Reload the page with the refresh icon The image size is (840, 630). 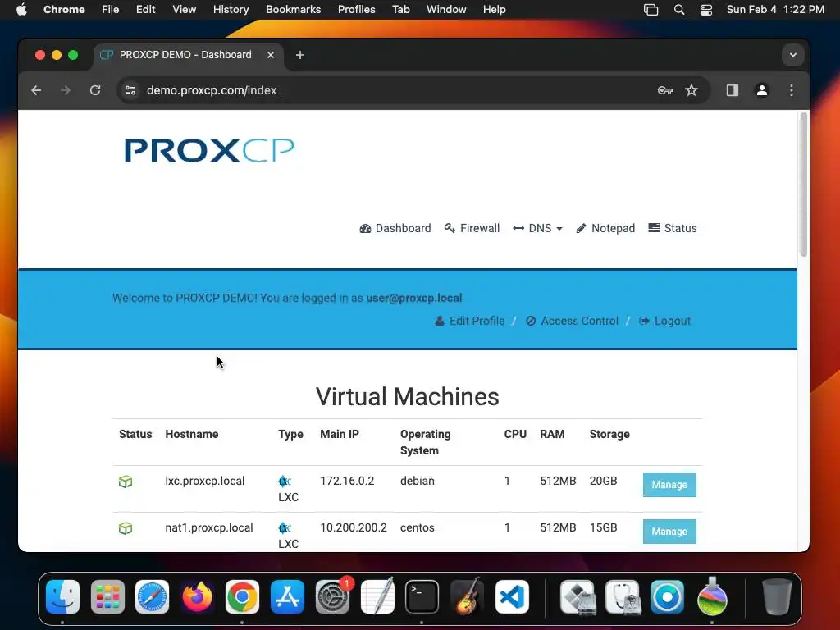95,90
